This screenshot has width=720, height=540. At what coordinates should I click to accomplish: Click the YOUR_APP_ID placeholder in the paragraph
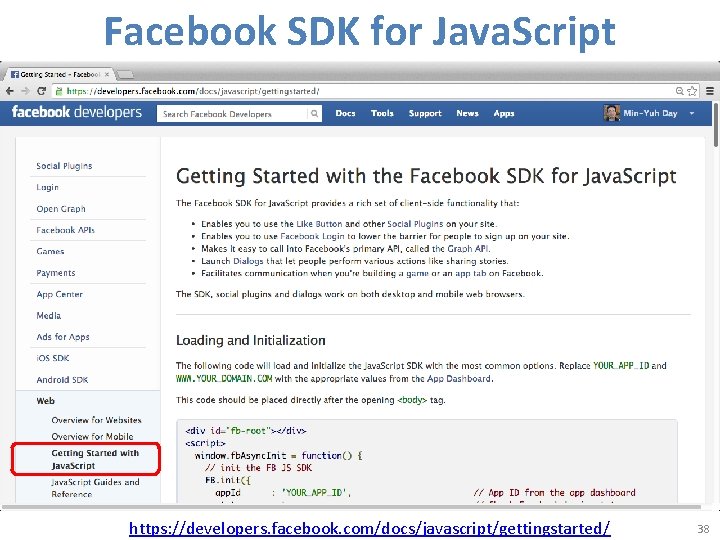click(621, 366)
